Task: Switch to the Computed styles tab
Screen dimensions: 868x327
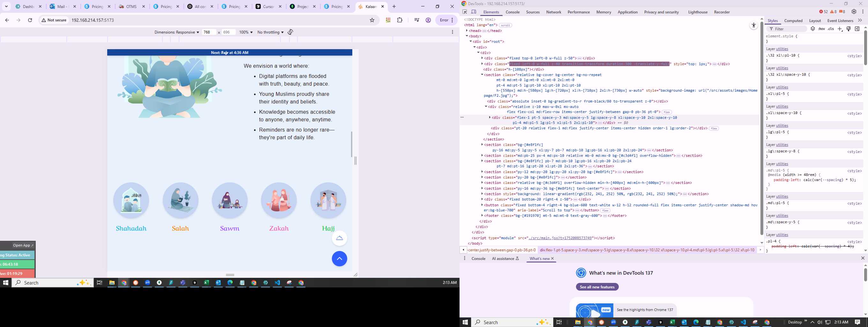Action: [793, 21]
